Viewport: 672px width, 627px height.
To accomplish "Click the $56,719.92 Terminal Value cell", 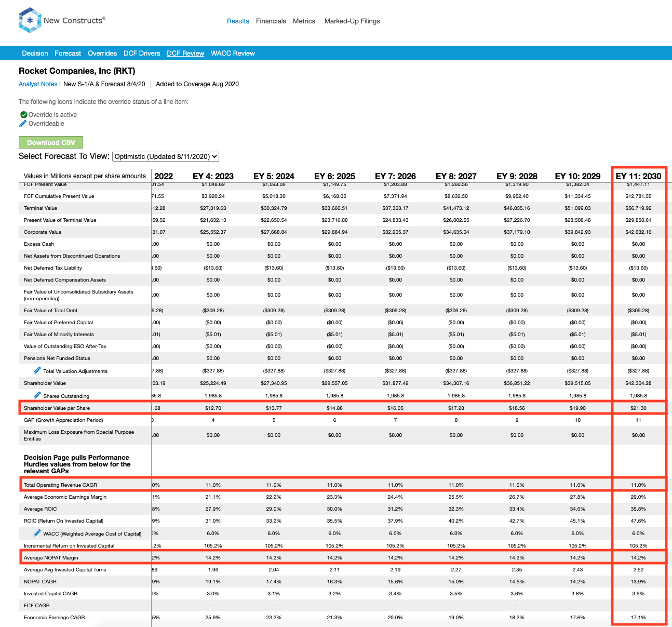I will (638, 208).
